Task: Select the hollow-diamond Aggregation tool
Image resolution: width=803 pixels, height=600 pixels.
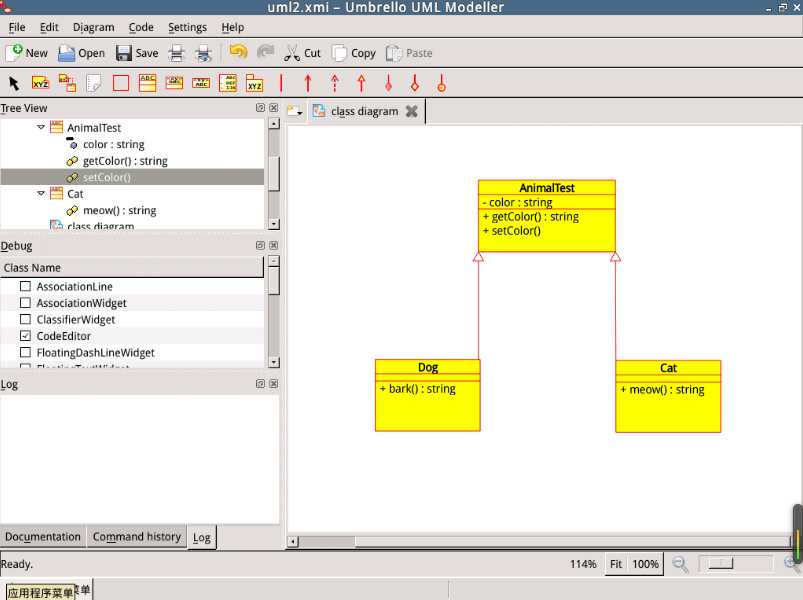Action: (x=415, y=83)
